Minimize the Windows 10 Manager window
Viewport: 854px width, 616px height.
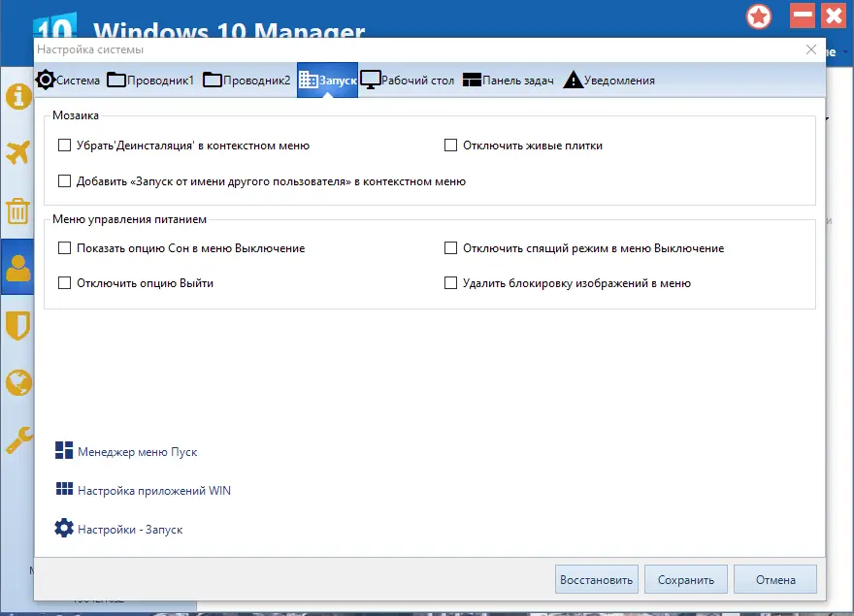803,16
